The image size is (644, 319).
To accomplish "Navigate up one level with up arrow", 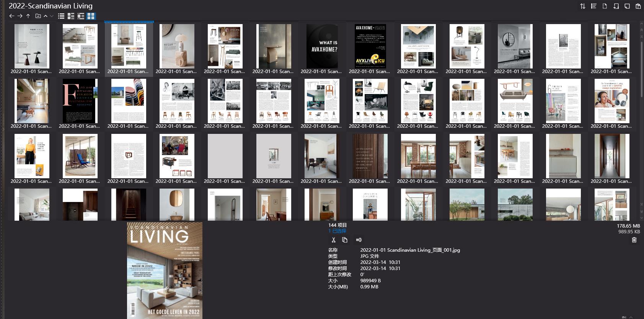I will coord(28,16).
